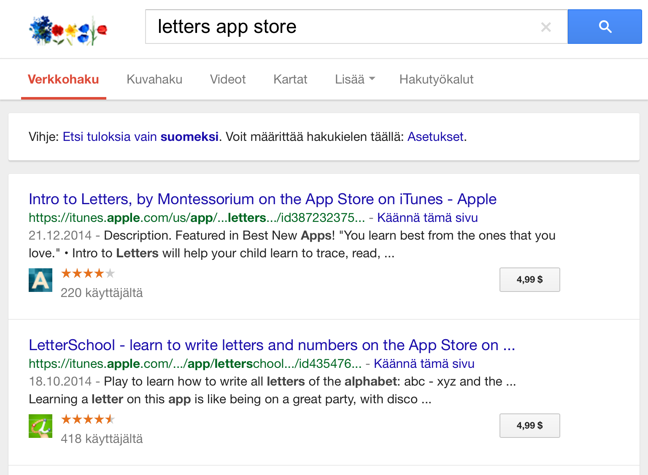The image size is (648, 475).
Task: Switch to the Kuvahaku tab
Action: pos(154,79)
